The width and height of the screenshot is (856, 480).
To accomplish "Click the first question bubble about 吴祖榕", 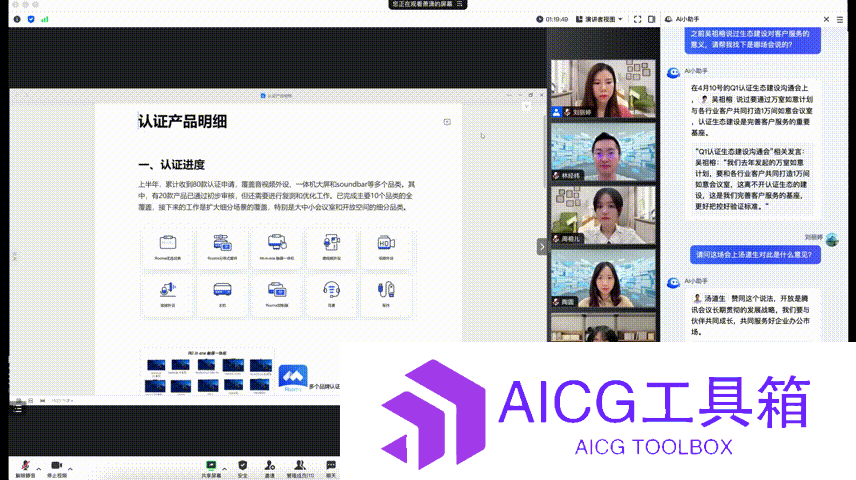I will [x=753, y=39].
